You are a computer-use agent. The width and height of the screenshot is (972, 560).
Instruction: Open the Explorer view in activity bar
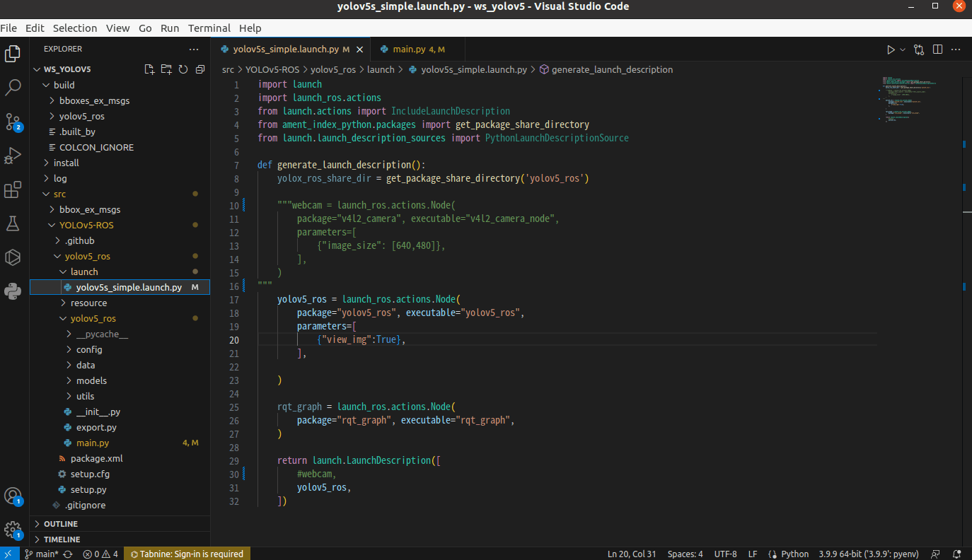tap(13, 54)
